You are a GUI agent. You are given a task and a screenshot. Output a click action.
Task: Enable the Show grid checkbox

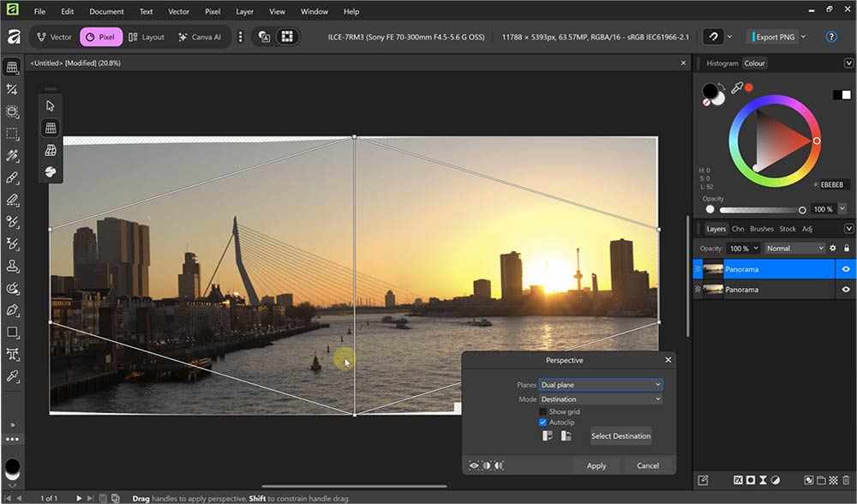tap(542, 411)
